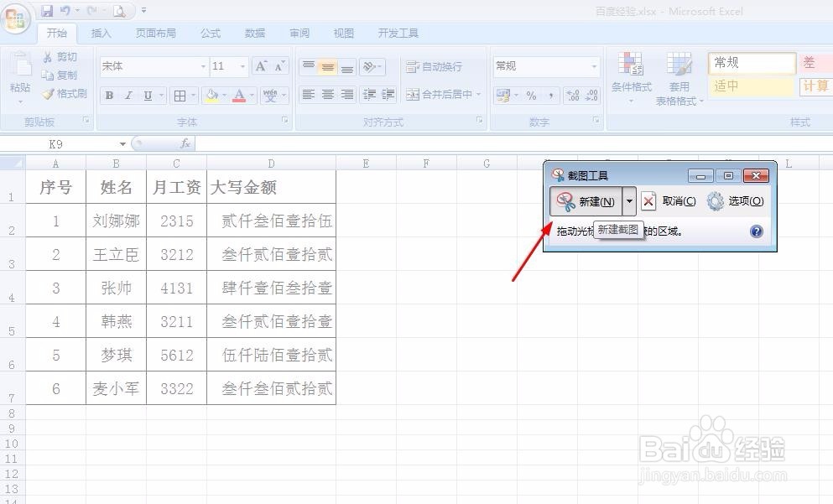Decrease font size

(279, 66)
